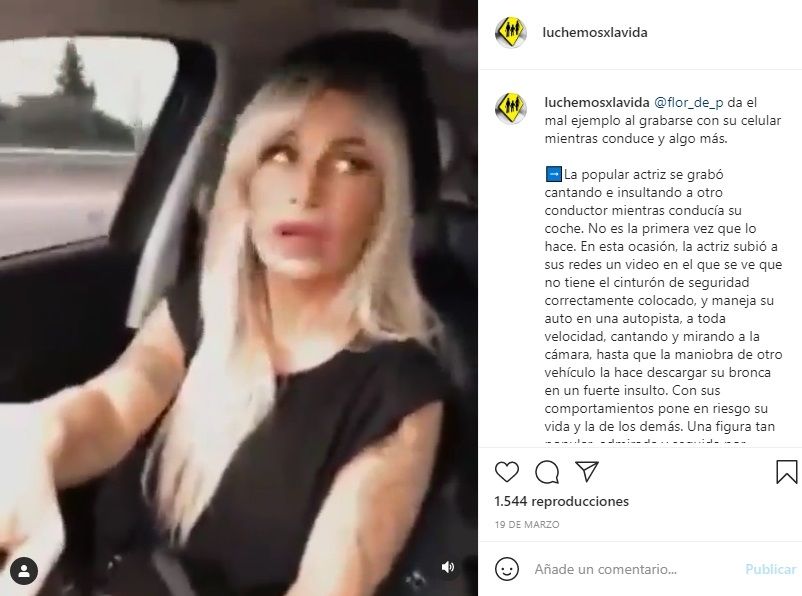
Task: Like the post with the heart icon
Action: (507, 472)
